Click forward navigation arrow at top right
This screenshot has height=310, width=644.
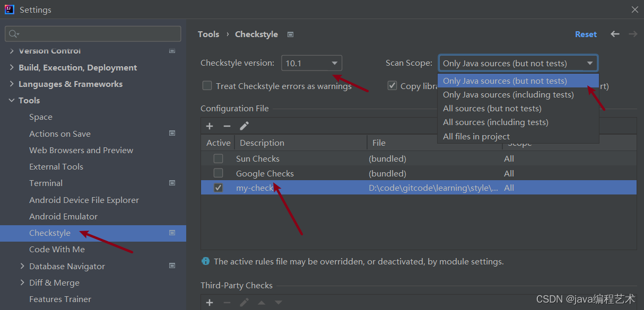632,34
